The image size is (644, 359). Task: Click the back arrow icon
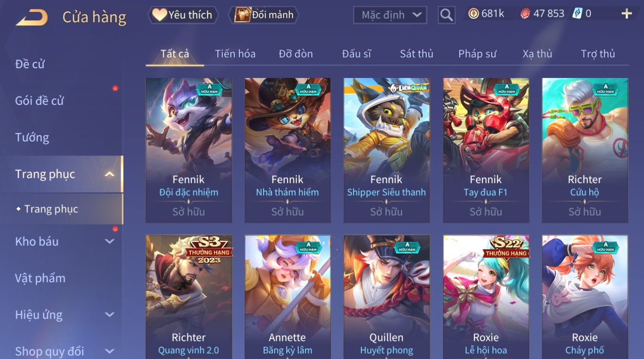32,18
